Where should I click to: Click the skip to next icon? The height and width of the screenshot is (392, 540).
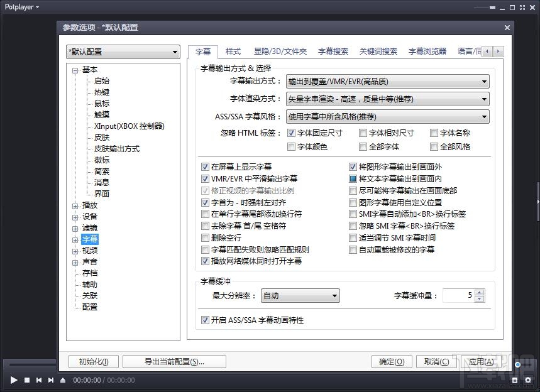point(51,380)
